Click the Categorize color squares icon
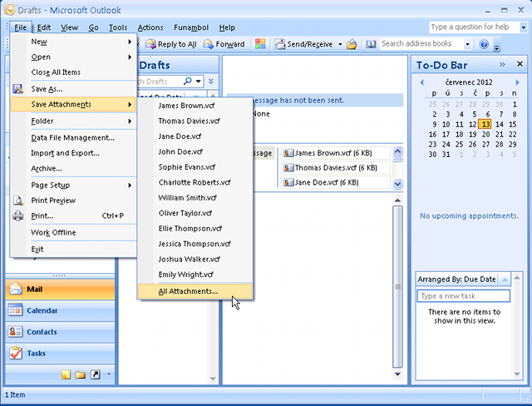This screenshot has height=406, width=532. coord(260,44)
